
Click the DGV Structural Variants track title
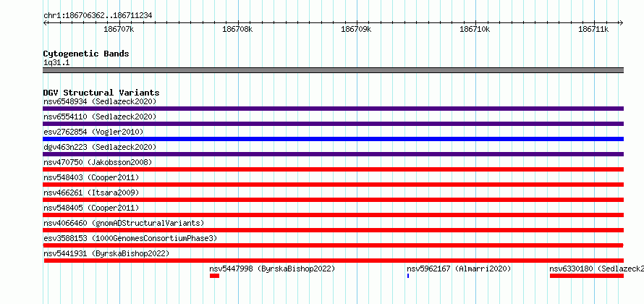(101, 93)
